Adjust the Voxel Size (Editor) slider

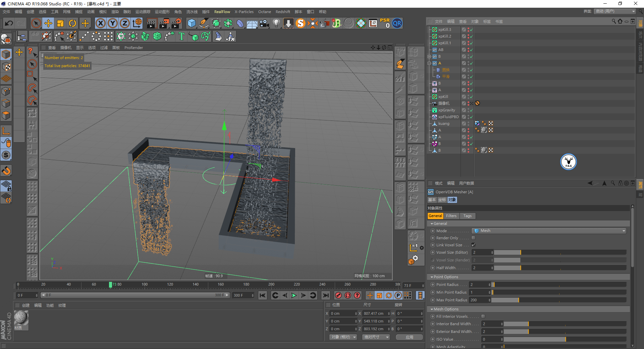[521, 252]
